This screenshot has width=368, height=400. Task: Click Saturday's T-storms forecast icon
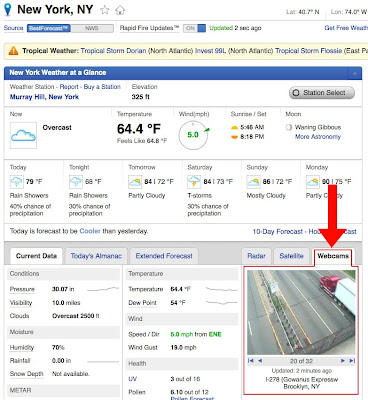194,182
